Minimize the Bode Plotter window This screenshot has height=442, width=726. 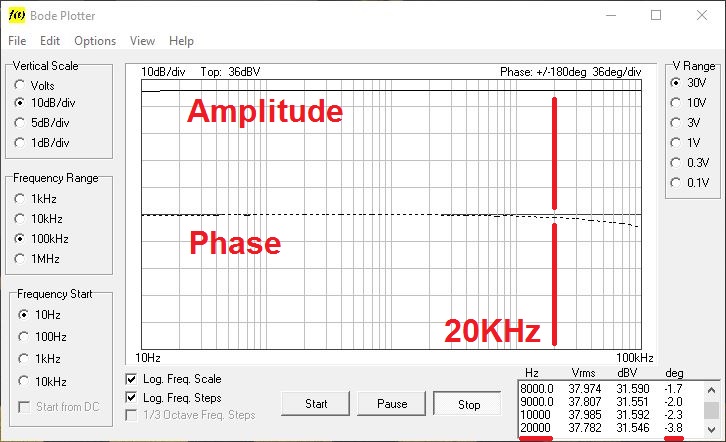(x=611, y=15)
